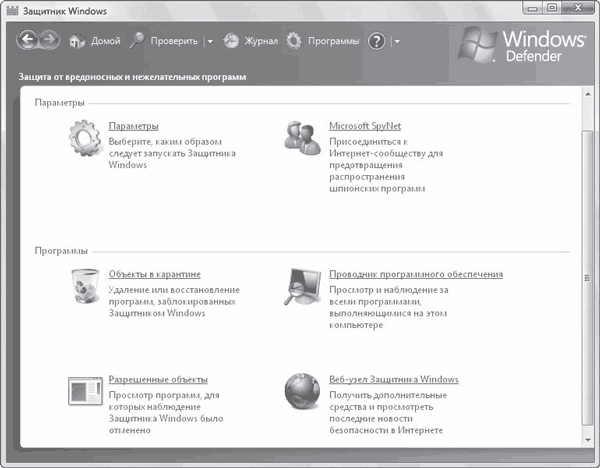Open Объекты в карантине link
600x468 pixels.
pyautogui.click(x=155, y=274)
